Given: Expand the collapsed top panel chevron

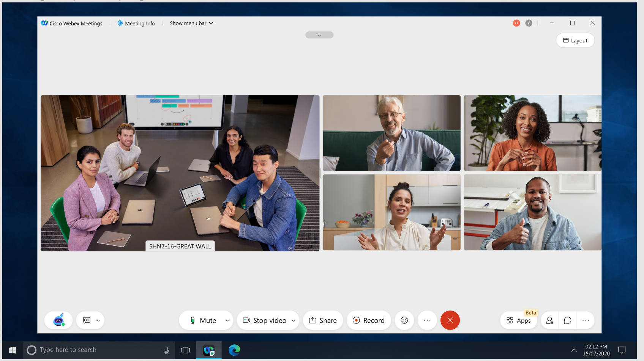Looking at the screenshot, I should (319, 35).
